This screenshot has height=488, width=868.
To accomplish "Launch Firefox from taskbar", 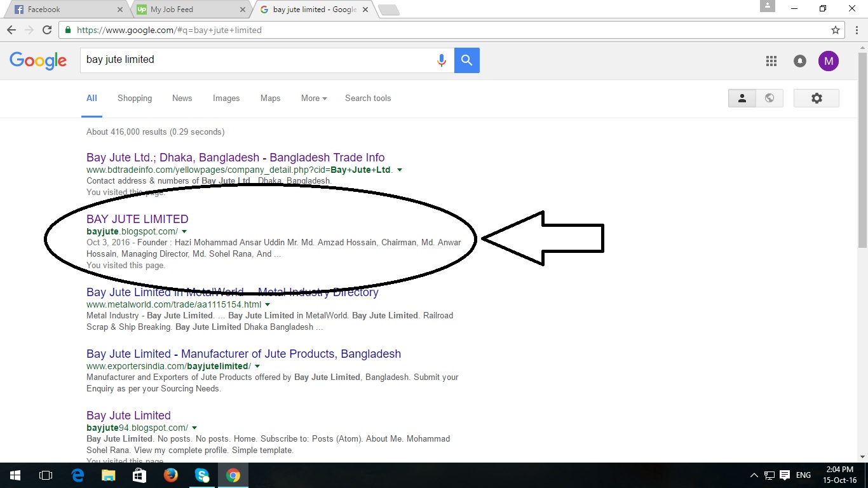I will pos(171,475).
